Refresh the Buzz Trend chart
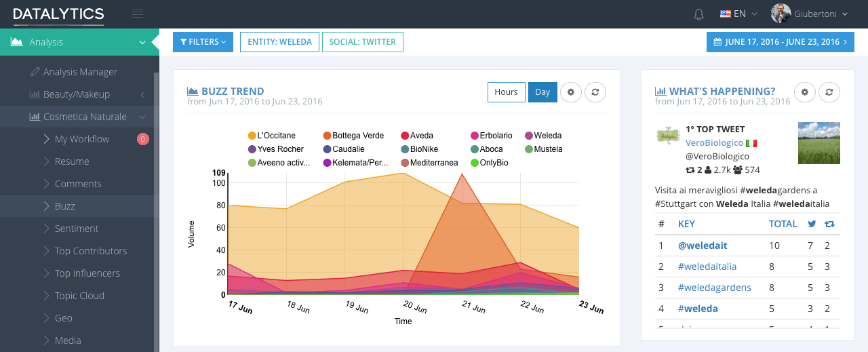 click(595, 92)
